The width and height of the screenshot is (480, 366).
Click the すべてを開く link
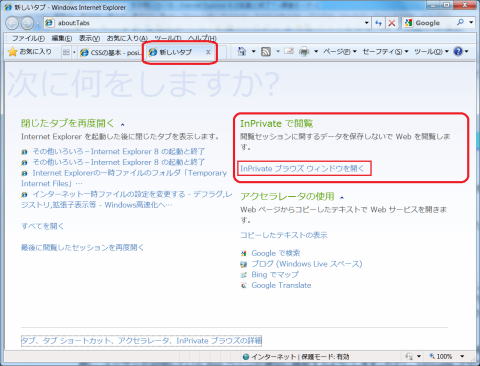pos(42,226)
